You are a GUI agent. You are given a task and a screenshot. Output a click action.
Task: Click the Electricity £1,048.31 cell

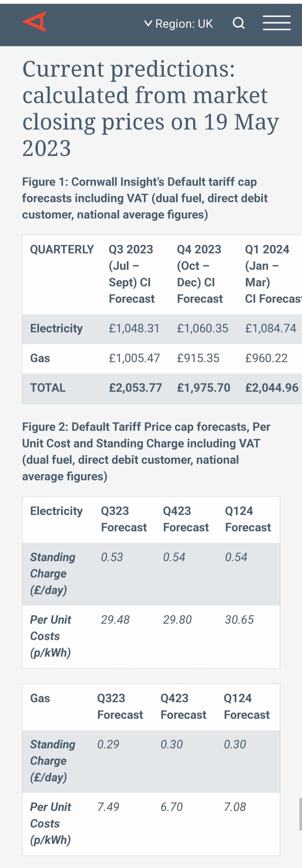[134, 329]
